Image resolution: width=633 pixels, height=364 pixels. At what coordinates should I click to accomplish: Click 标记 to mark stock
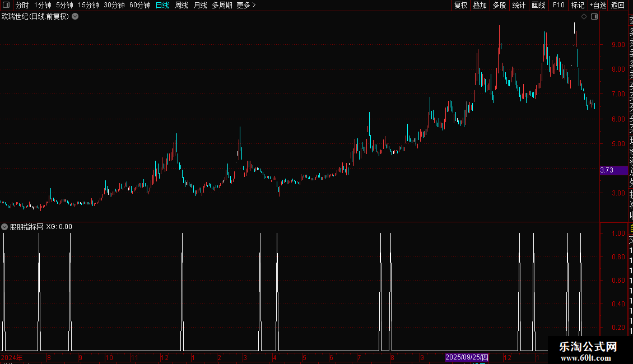578,5
